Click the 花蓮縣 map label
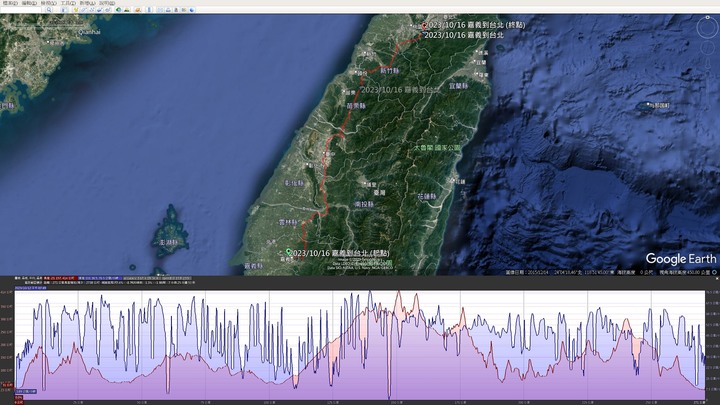This screenshot has width=720, height=405. click(427, 196)
